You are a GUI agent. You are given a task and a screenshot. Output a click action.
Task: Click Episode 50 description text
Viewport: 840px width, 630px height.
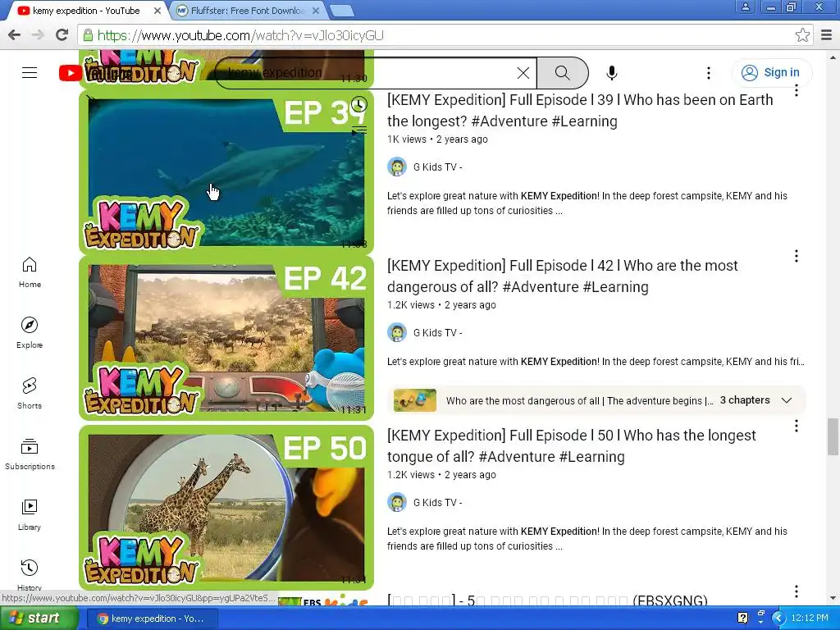(x=587, y=538)
